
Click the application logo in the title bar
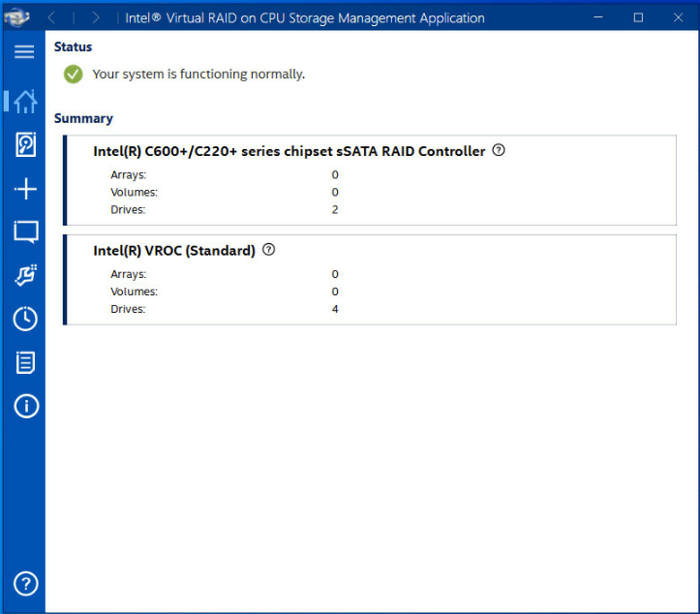[16, 17]
